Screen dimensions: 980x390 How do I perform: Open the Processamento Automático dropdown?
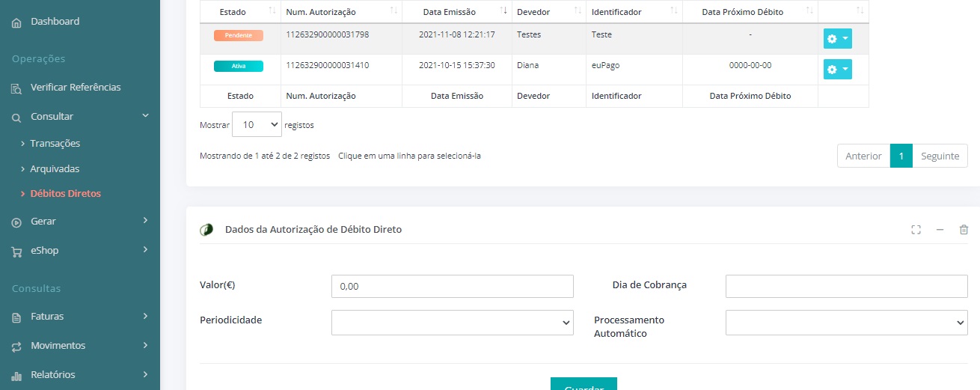[x=846, y=323]
